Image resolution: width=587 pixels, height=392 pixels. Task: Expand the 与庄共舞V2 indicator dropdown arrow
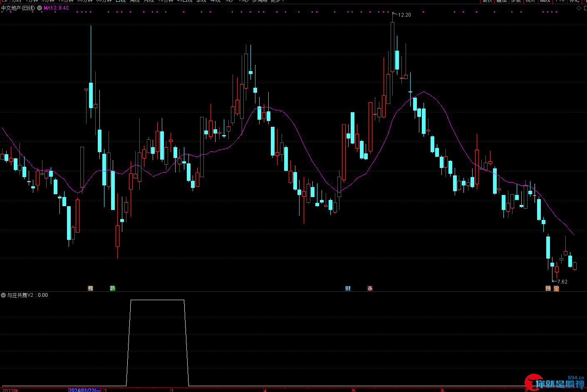click(x=3, y=295)
